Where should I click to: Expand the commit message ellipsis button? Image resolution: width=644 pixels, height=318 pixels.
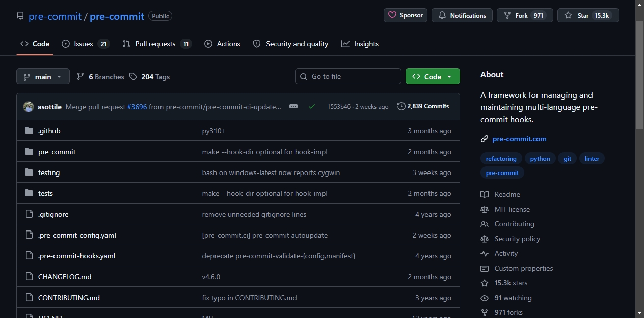tap(293, 106)
